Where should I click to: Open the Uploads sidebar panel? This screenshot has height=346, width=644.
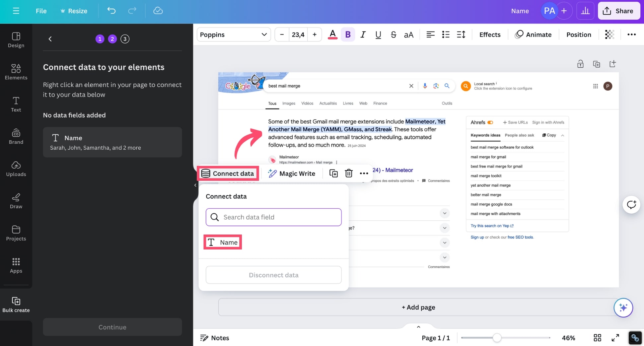tap(16, 169)
